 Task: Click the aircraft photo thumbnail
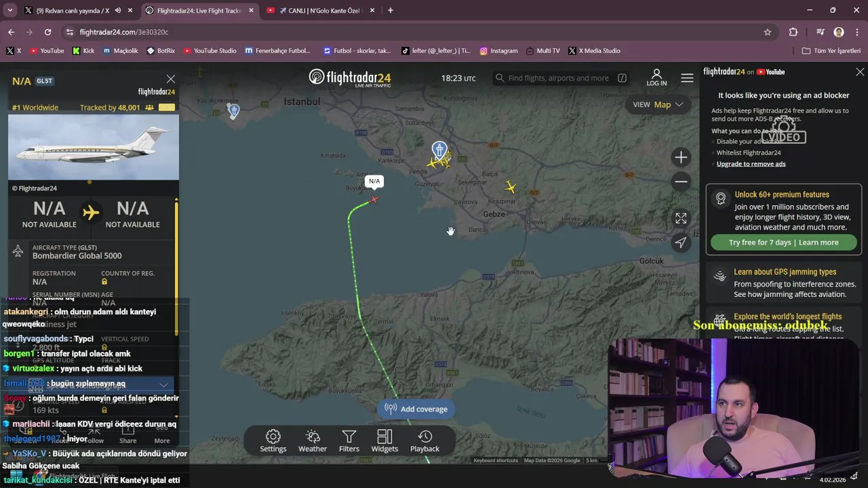[x=94, y=147]
